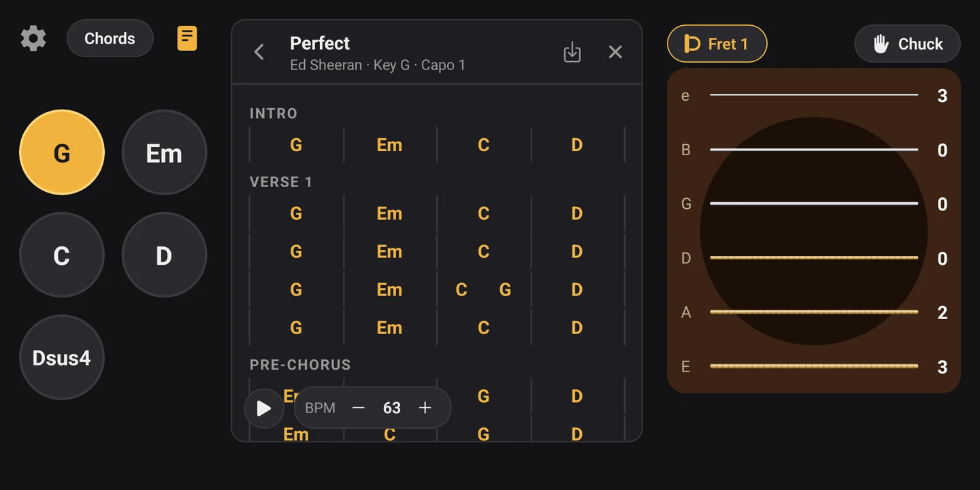Pluck the D string
The height and width of the screenshot is (490, 980).
[814, 258]
